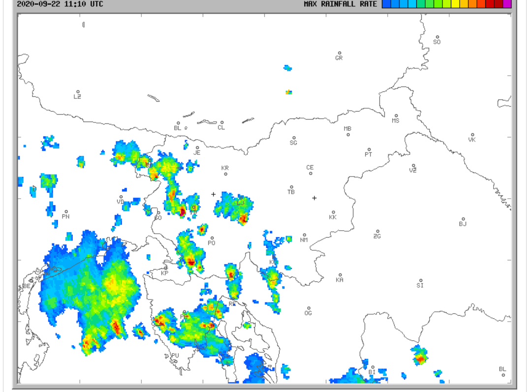The height and width of the screenshot is (392, 532).
Task: Click the ZG city marker
Action: 377,231
